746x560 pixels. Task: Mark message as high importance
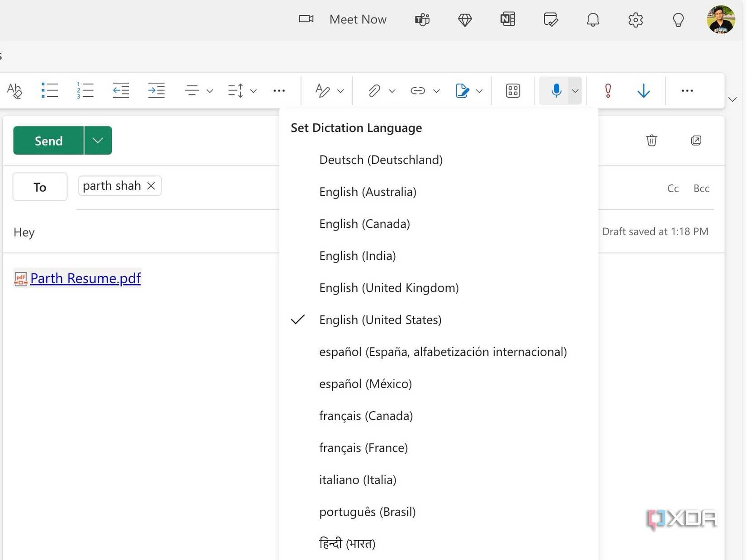point(608,91)
